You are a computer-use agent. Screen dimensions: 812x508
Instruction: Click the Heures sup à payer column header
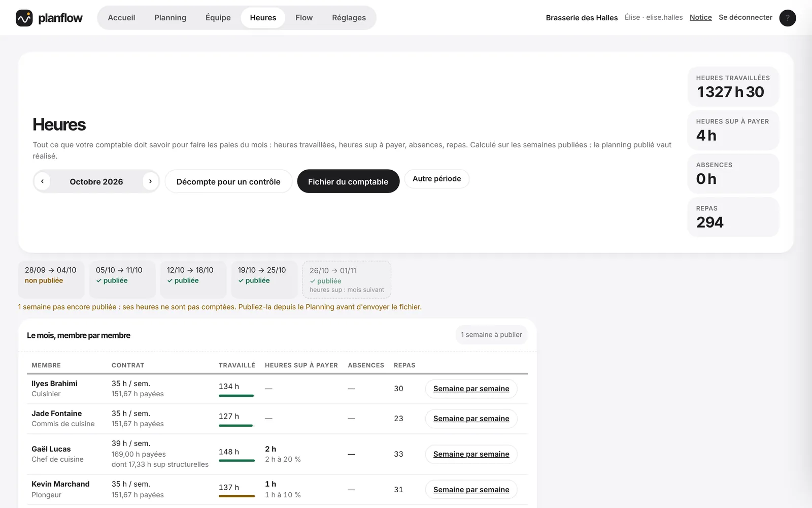[301, 365]
